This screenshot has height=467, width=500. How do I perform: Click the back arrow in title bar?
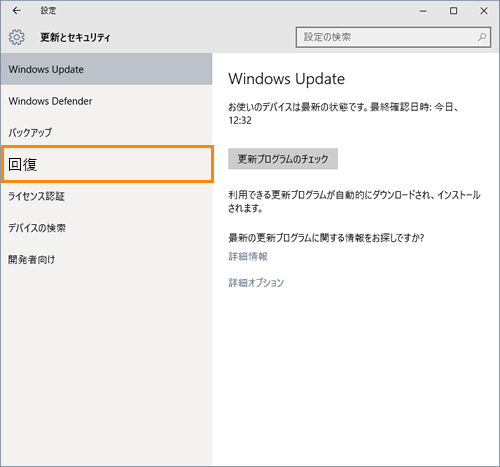(x=16, y=11)
